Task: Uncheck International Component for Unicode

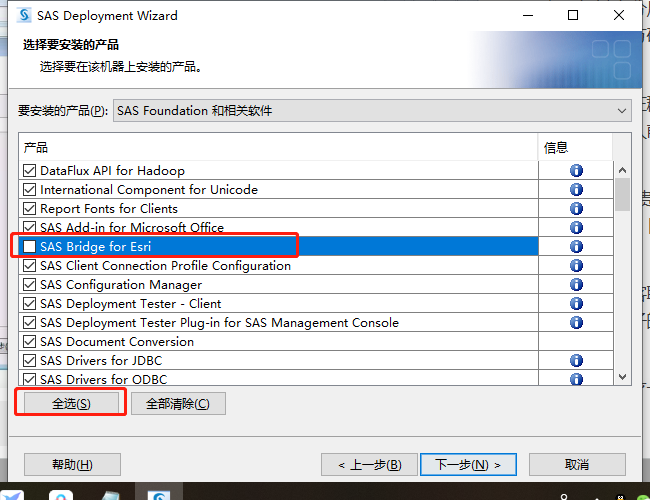Action: click(x=29, y=189)
